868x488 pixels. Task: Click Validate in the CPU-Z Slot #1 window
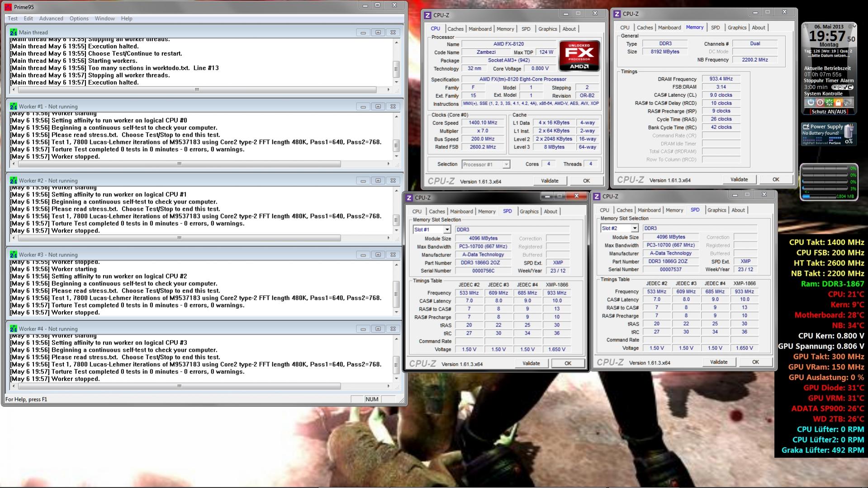(531, 363)
